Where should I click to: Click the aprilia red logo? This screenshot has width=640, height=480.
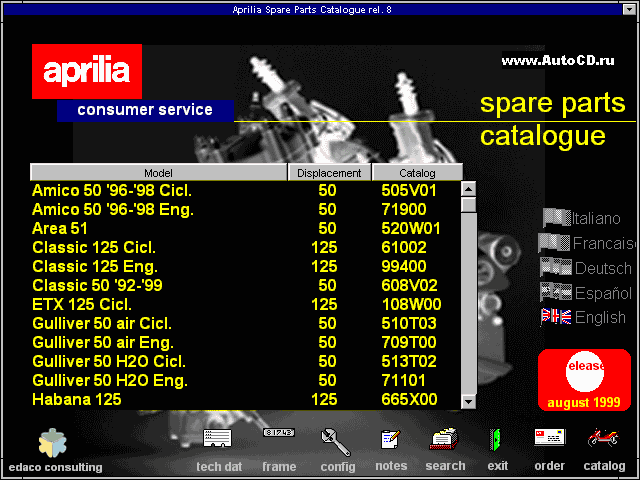coord(87,71)
